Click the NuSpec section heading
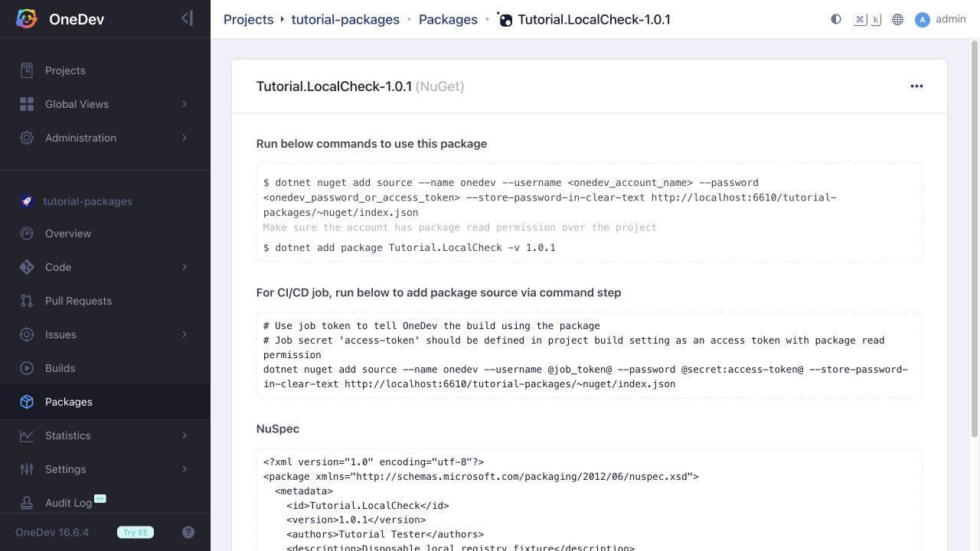The height and width of the screenshot is (551, 980). click(278, 429)
